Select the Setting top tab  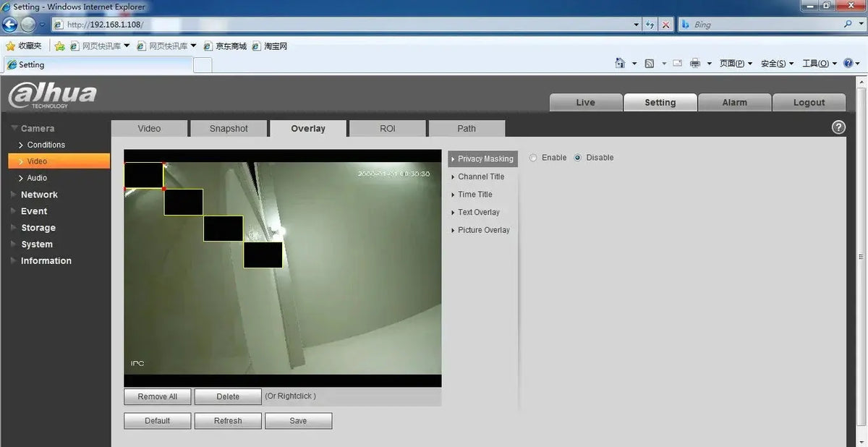(x=660, y=103)
